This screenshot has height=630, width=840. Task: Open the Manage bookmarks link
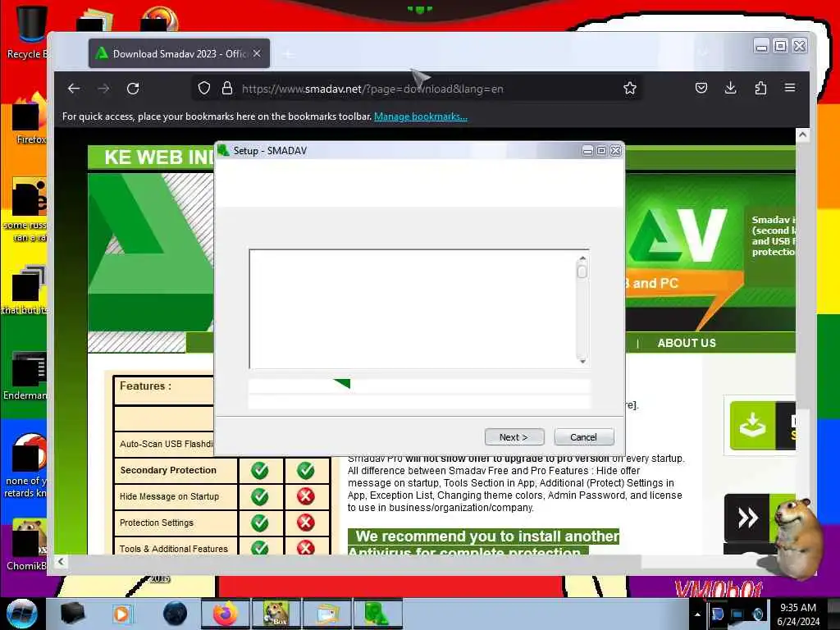[x=421, y=116]
